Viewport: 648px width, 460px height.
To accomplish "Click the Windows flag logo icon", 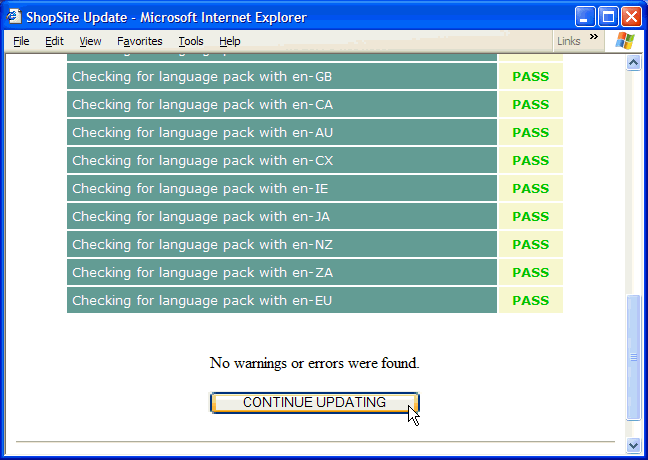I will 625,41.
